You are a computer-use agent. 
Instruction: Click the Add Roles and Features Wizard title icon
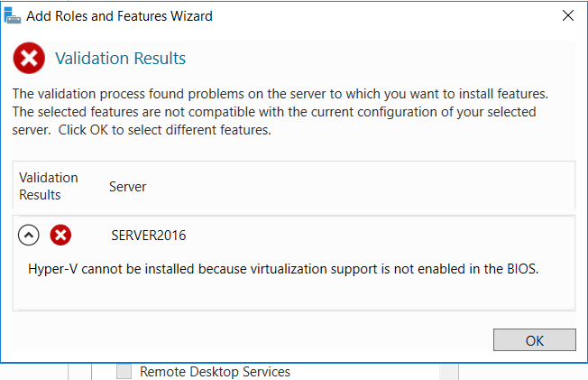(x=12, y=15)
